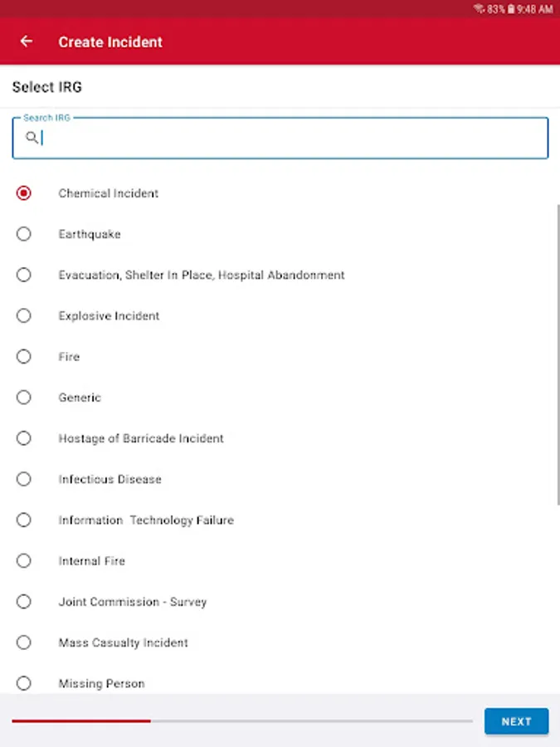Tap the battery status icon

[x=512, y=9]
